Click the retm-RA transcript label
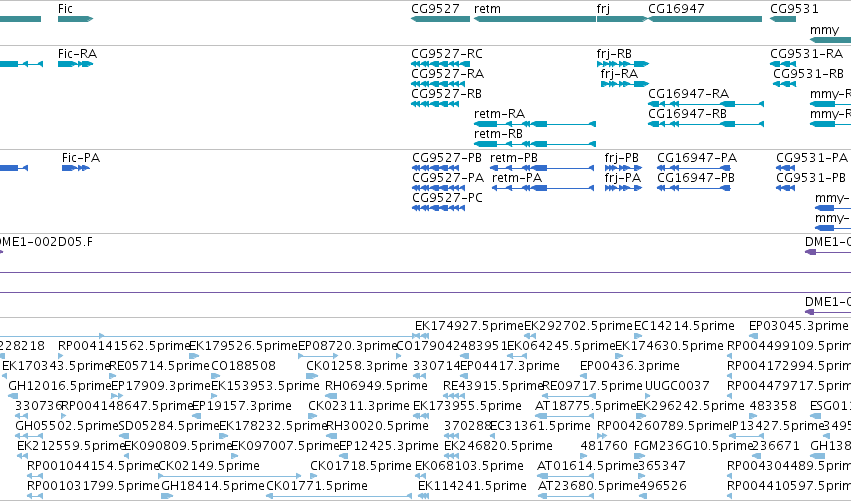The width and height of the screenshot is (851, 501). (499, 114)
